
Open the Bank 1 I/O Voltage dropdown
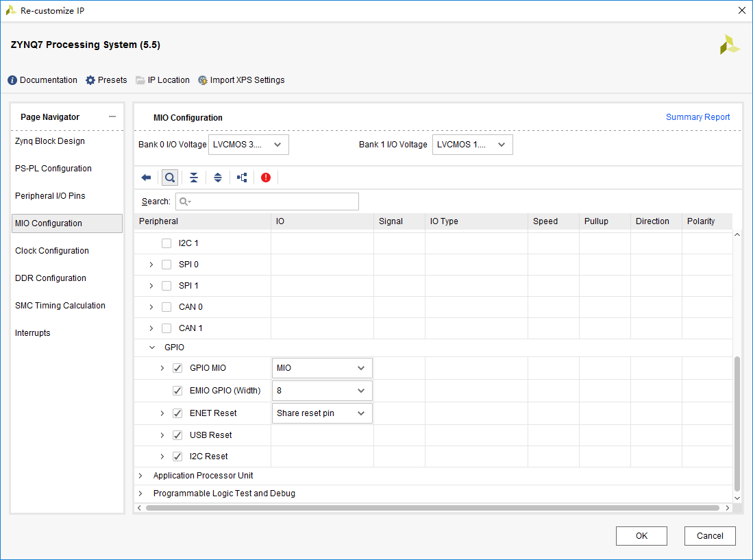(x=473, y=145)
